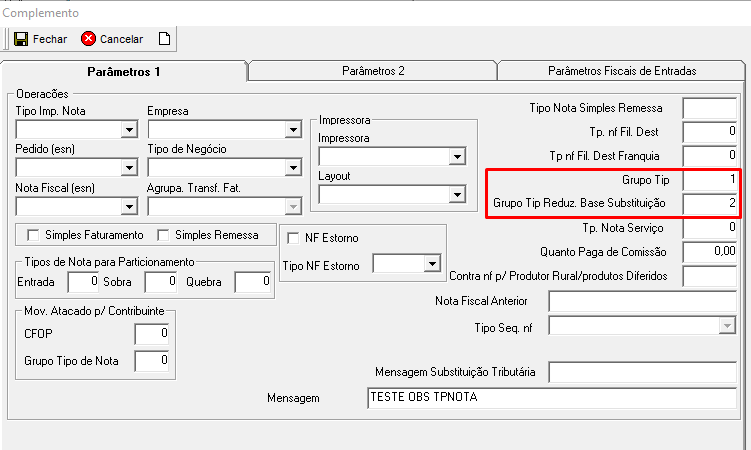The height and width of the screenshot is (450, 751).
Task: Click the Sobra field
Action: pyautogui.click(x=160, y=282)
